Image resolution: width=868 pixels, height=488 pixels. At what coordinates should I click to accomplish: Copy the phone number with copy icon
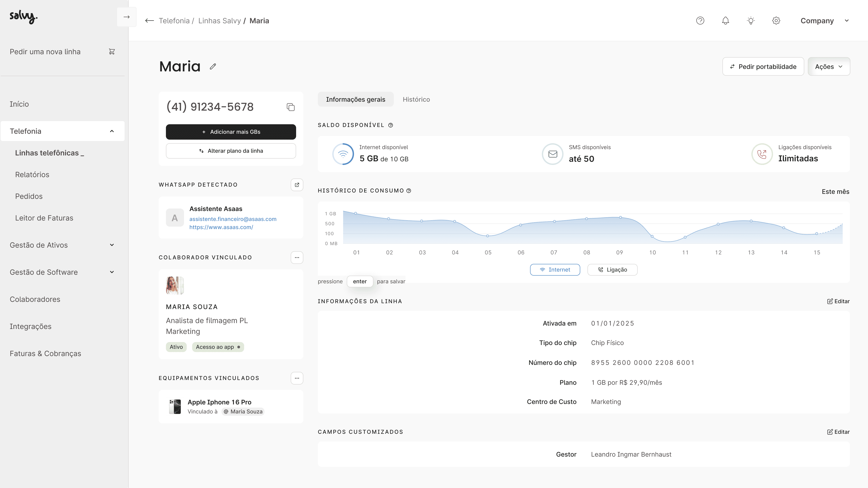(x=290, y=107)
